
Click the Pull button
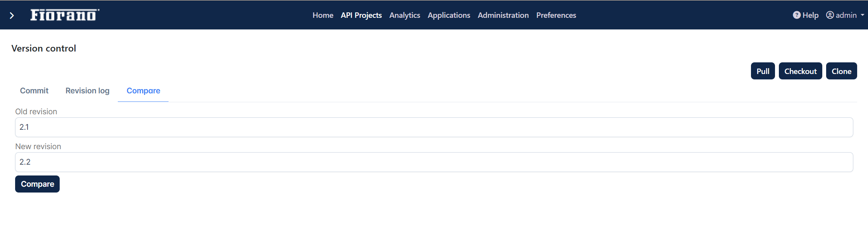coord(763,71)
